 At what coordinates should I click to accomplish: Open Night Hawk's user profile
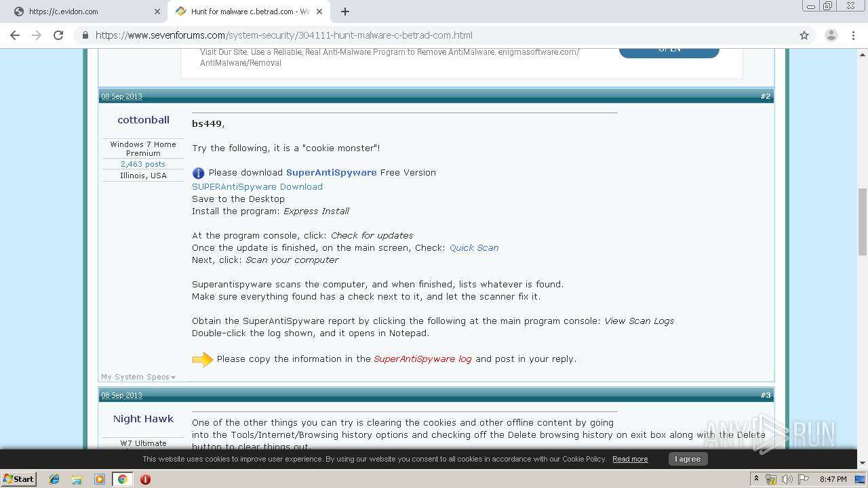pos(143,419)
